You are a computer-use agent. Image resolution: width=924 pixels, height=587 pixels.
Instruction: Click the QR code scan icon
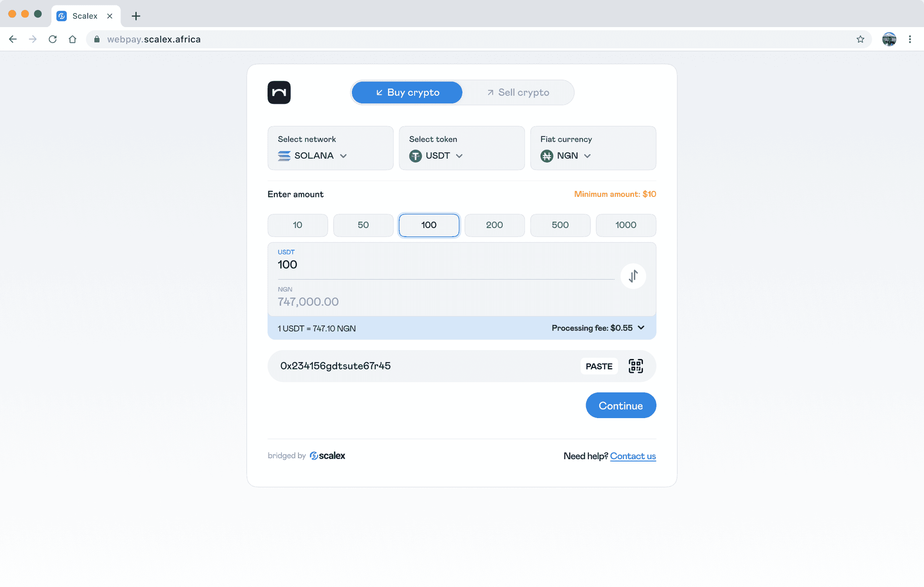[636, 366]
